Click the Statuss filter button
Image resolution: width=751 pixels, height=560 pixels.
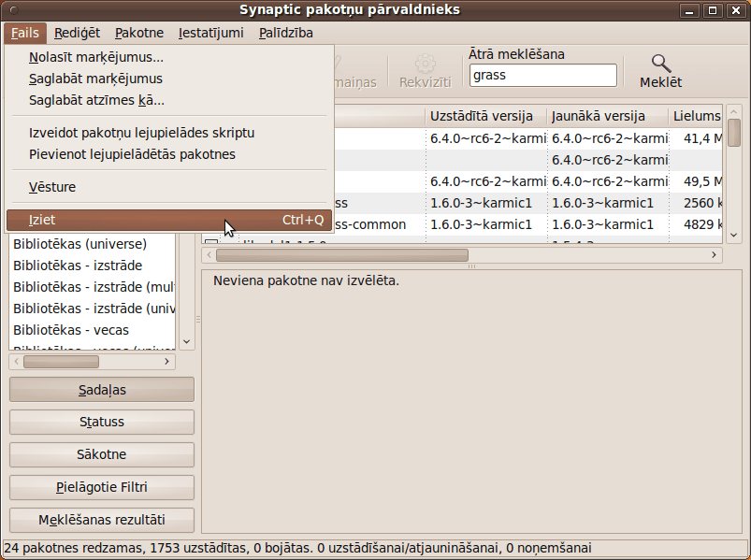(x=102, y=423)
